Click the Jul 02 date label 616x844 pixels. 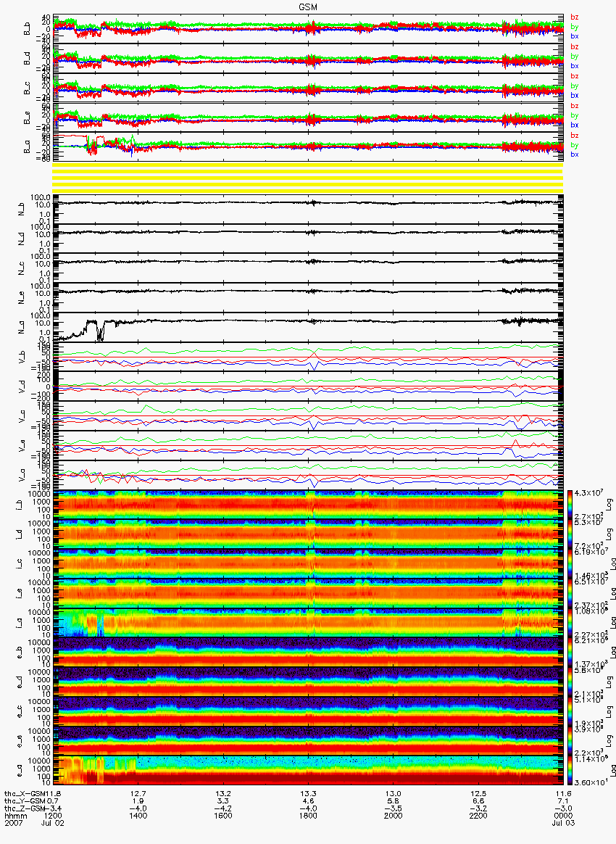[x=52, y=823]
